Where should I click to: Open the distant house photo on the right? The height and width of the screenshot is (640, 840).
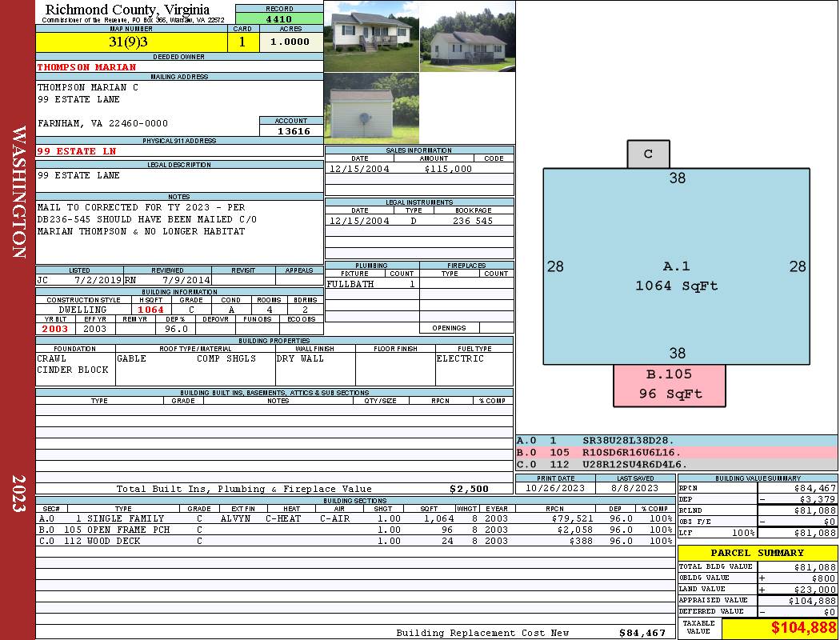point(467,36)
